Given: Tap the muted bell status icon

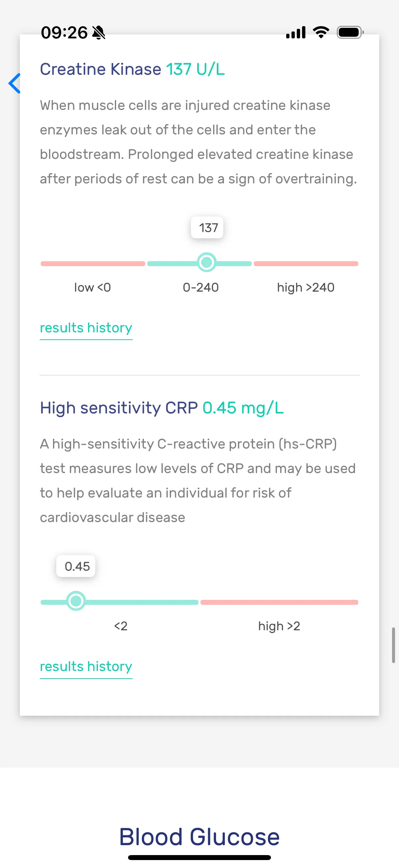Looking at the screenshot, I should click(x=99, y=33).
